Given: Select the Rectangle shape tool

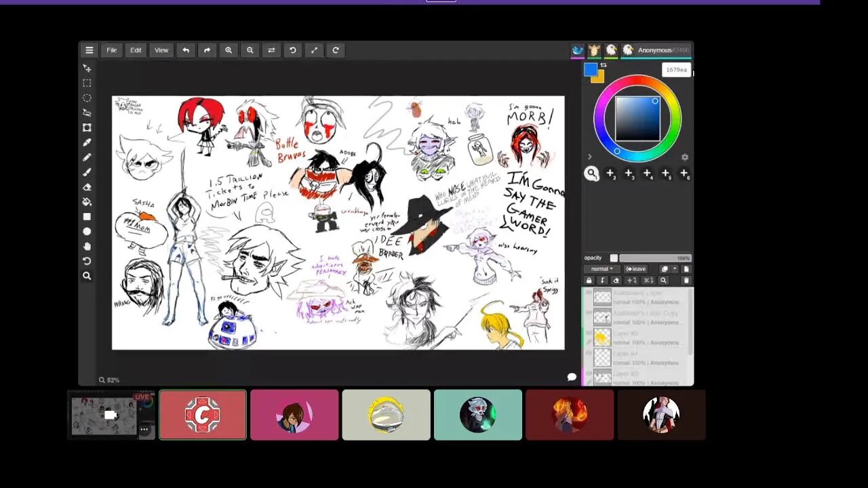Looking at the screenshot, I should 87,217.
